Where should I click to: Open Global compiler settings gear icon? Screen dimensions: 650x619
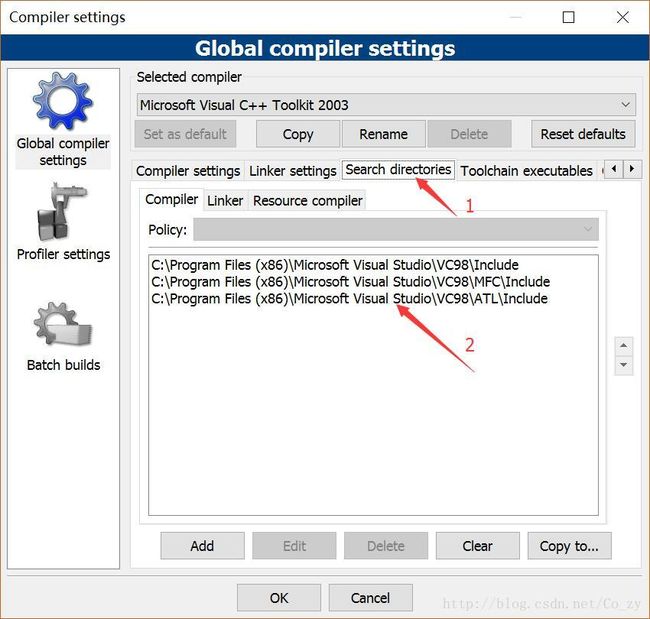tap(63, 101)
